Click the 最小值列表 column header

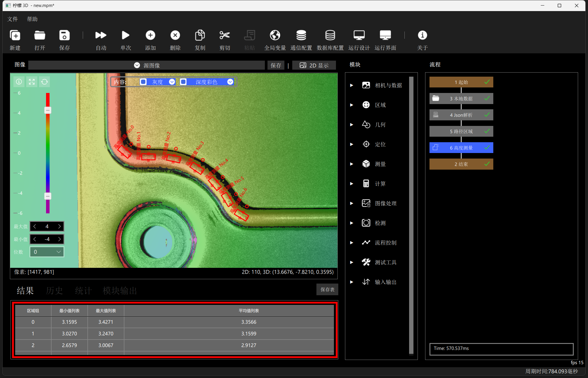69,311
